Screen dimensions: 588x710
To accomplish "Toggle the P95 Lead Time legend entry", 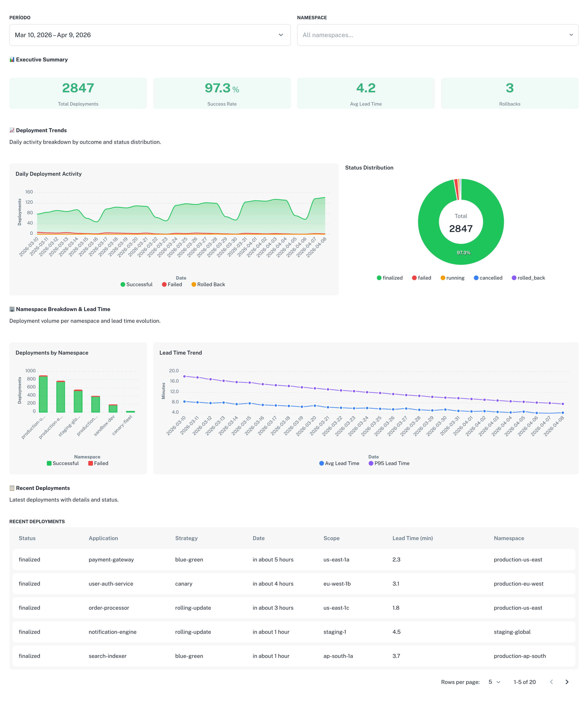I will tap(389, 463).
